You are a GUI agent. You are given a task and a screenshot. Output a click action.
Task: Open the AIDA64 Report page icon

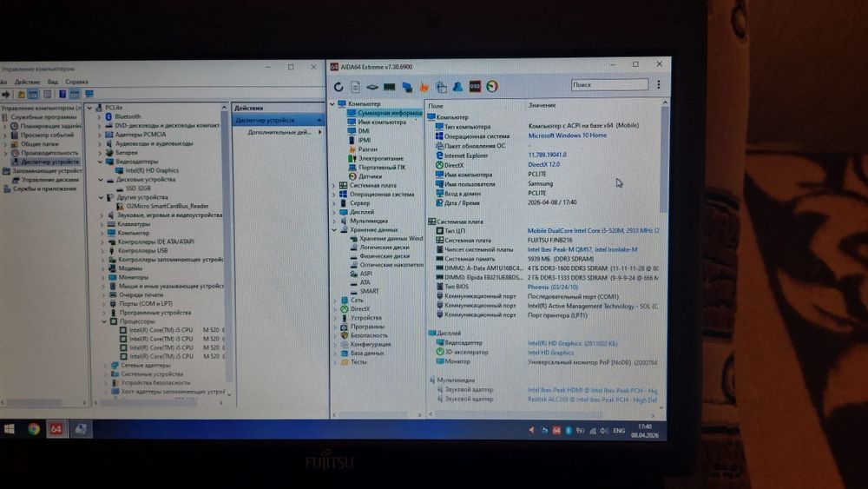click(x=355, y=87)
